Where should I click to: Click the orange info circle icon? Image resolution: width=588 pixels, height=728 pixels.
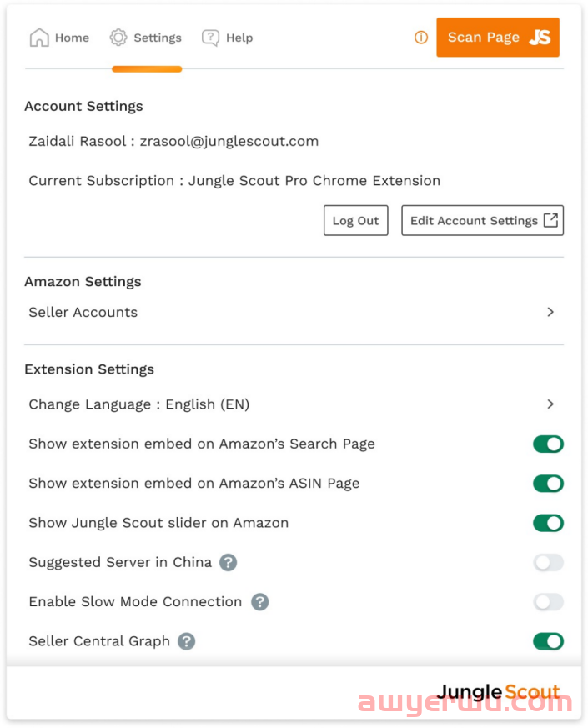[x=421, y=38]
